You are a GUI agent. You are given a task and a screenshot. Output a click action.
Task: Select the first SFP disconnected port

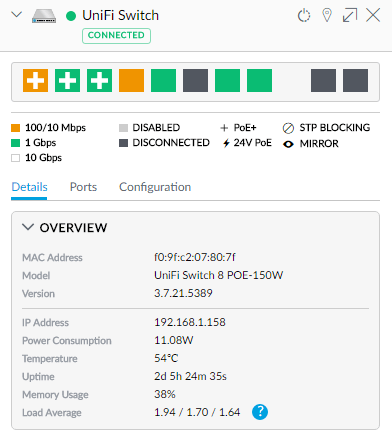point(323,80)
